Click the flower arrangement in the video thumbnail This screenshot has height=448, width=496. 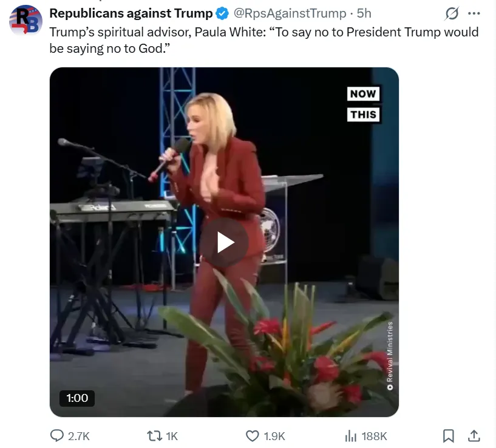[291, 352]
